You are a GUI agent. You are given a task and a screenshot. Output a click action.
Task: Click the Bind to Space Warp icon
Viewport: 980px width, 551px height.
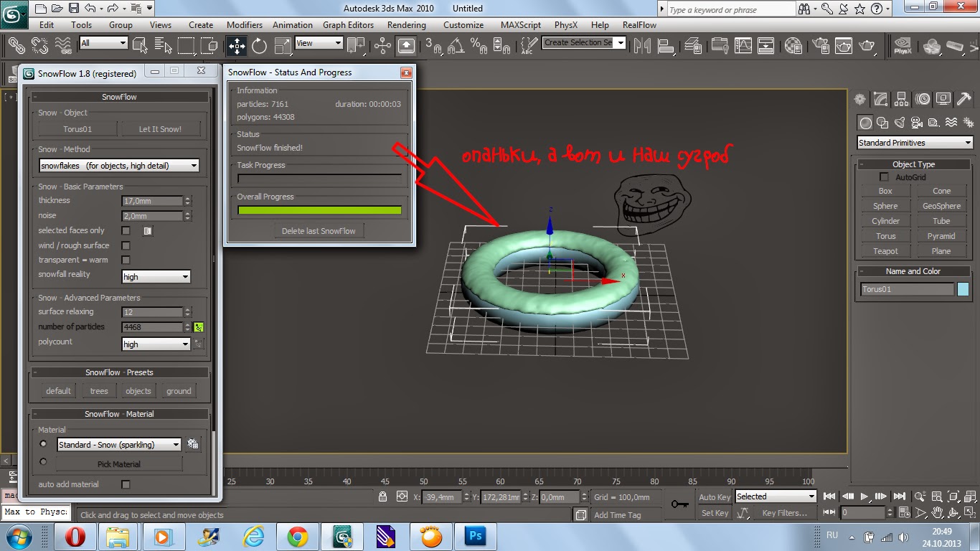click(x=63, y=46)
